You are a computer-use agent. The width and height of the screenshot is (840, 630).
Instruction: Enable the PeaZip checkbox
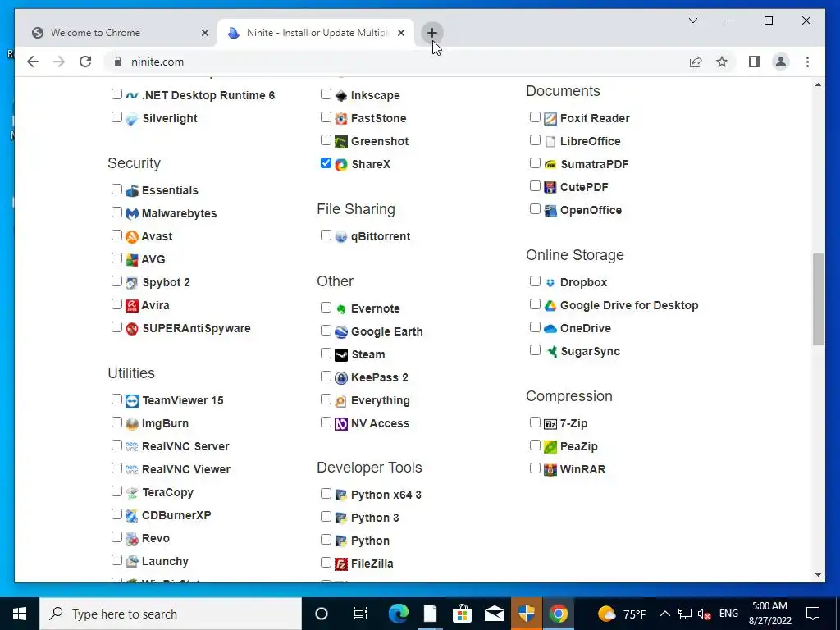point(535,445)
